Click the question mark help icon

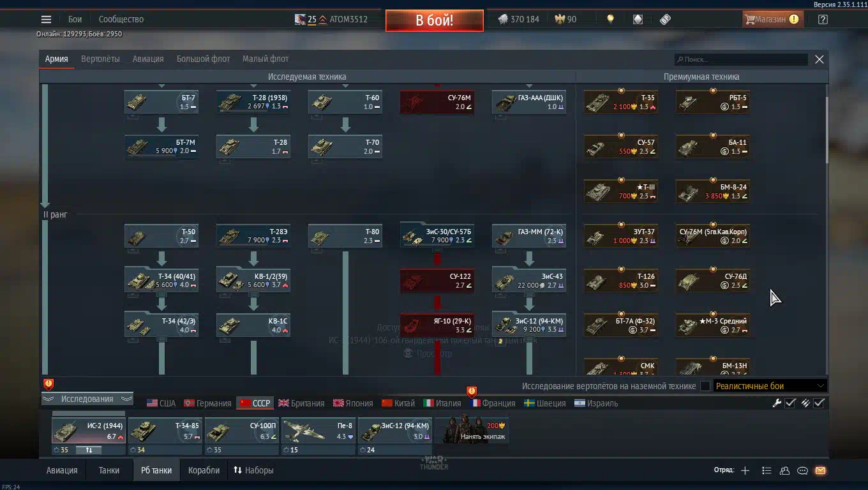coord(823,19)
